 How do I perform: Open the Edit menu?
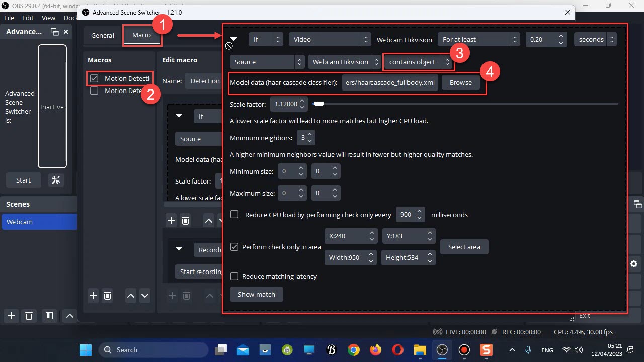pos(28,18)
